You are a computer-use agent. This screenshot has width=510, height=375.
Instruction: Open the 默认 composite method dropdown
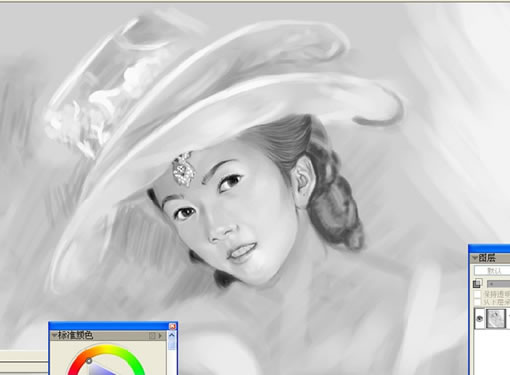click(x=492, y=271)
